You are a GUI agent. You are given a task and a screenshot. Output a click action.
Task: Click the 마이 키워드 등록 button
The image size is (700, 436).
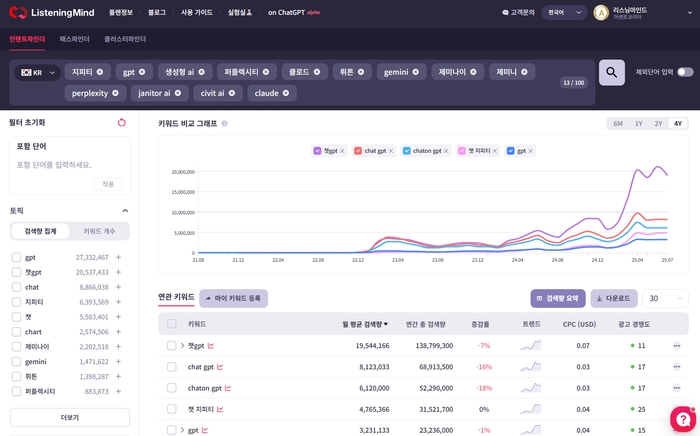[x=233, y=298]
